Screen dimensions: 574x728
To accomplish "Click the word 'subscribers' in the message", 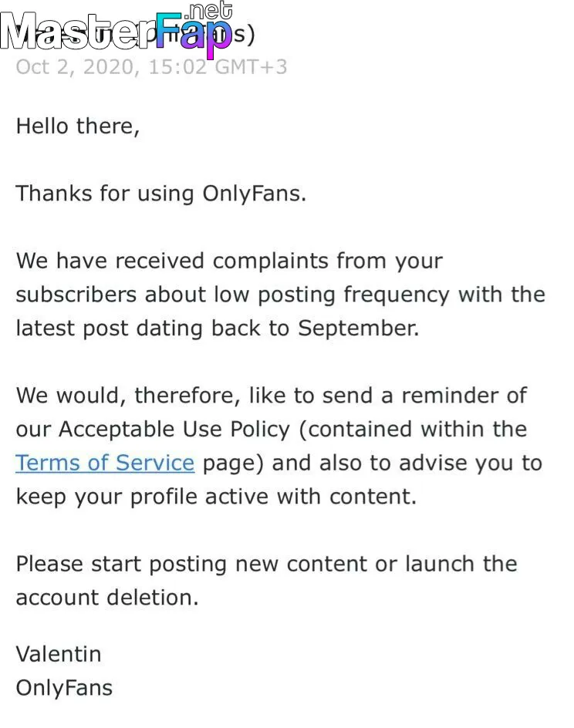I will pyautogui.click(x=76, y=295).
